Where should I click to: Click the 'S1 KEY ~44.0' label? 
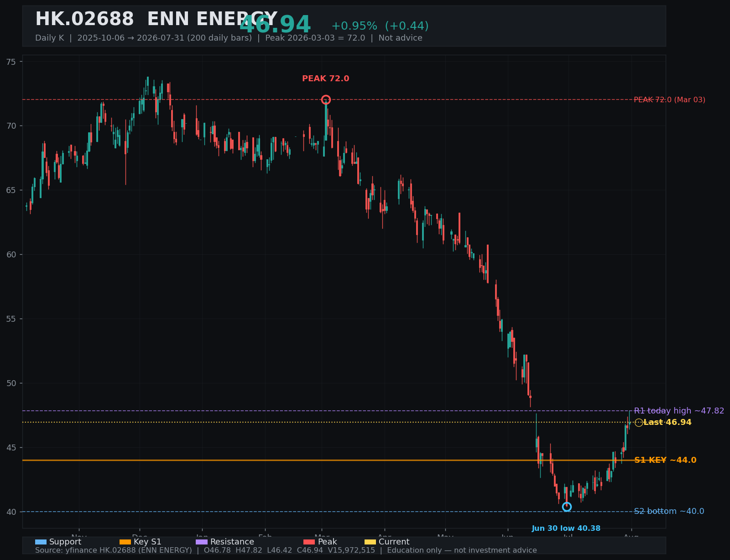click(665, 460)
